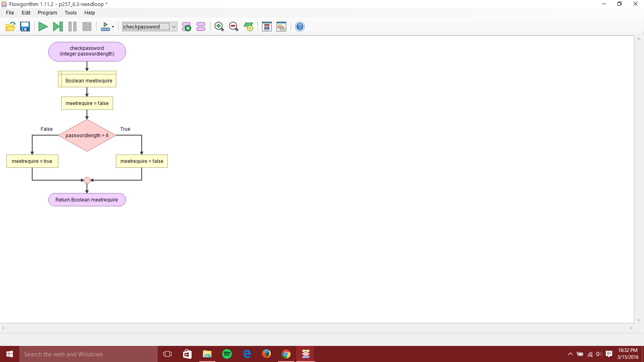Add a new function with the pink plus icon

pyautogui.click(x=187, y=27)
